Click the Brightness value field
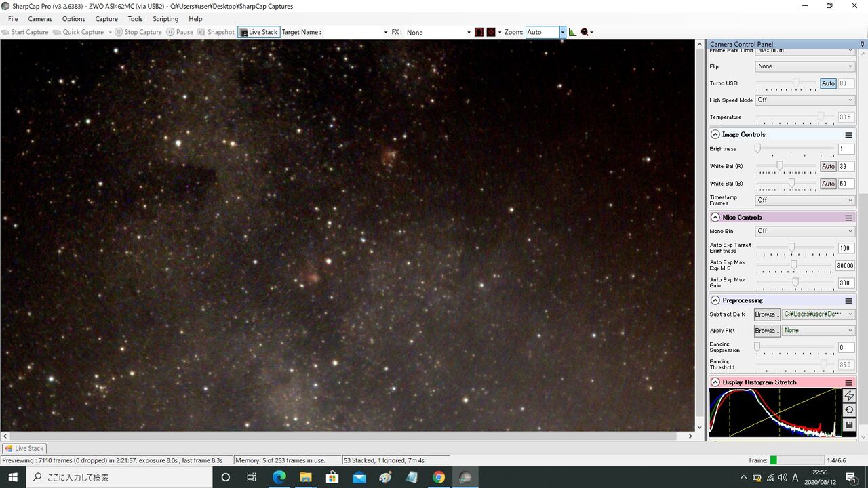The image size is (868, 488). (x=846, y=149)
